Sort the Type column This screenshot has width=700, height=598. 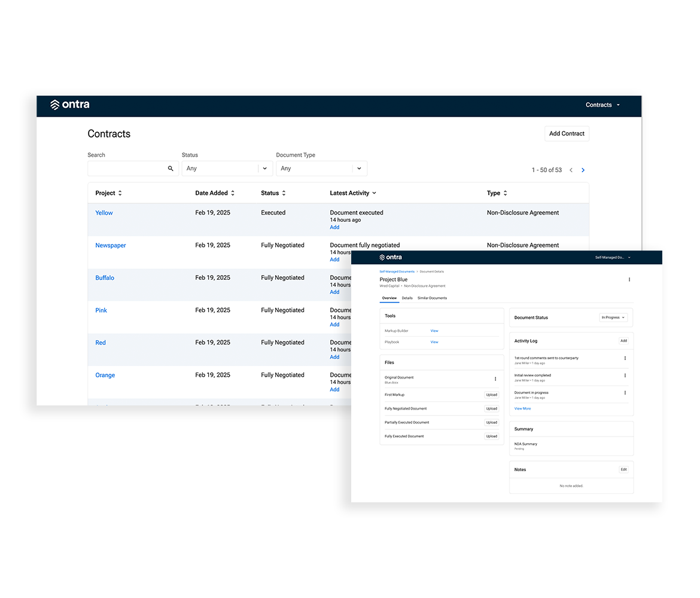[504, 193]
